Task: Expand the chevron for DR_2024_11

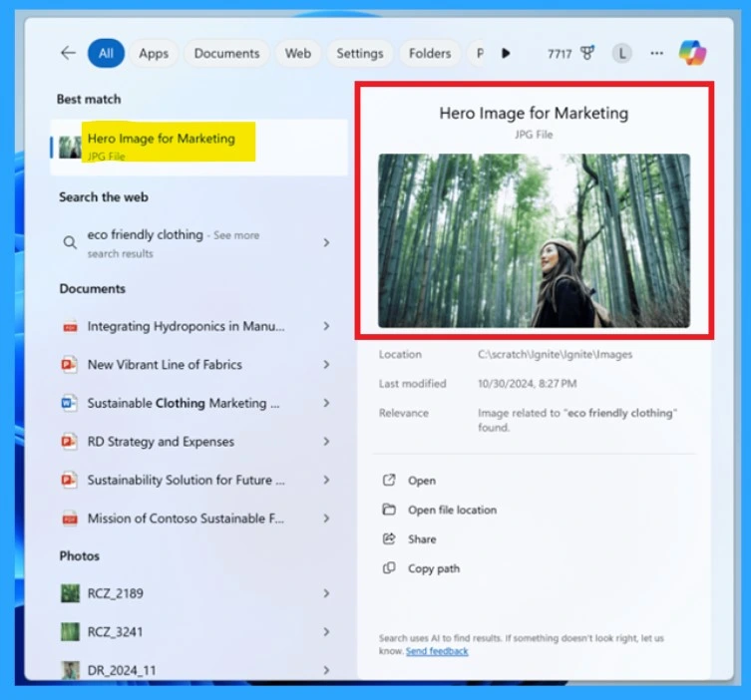Action: click(x=327, y=670)
